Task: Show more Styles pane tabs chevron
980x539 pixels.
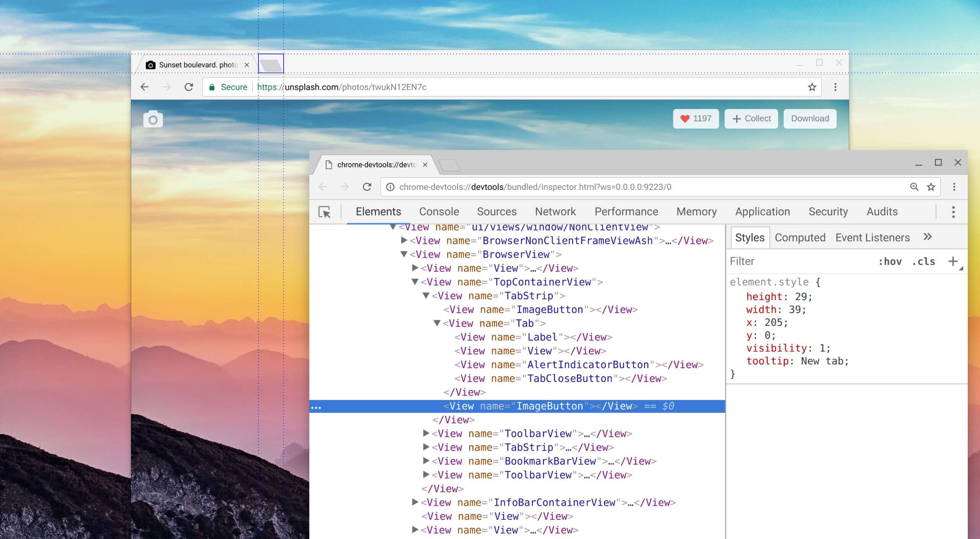Action: pyautogui.click(x=927, y=237)
